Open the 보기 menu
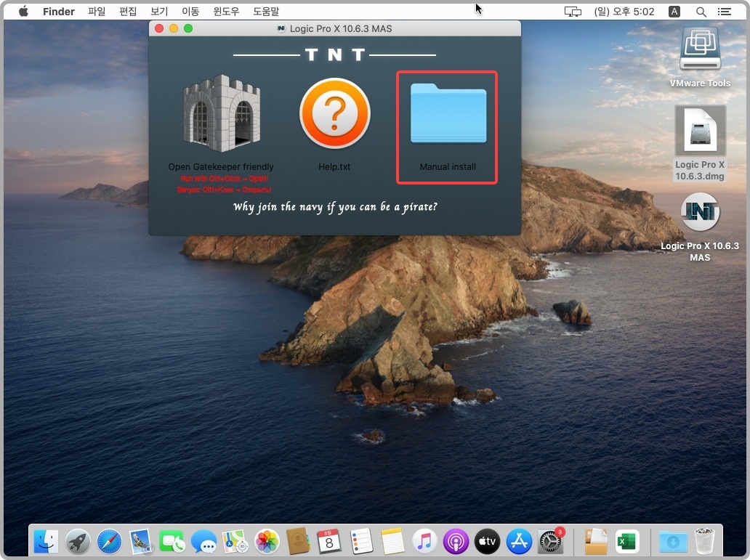 click(159, 12)
